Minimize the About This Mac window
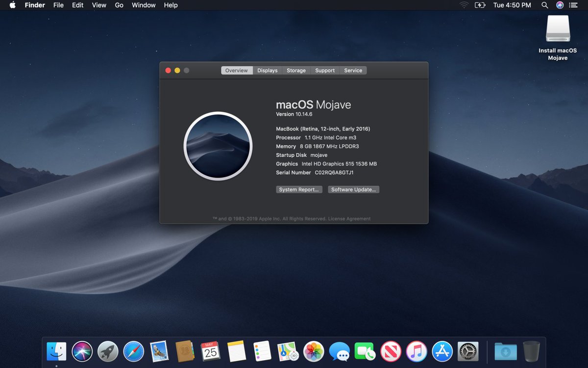 [177, 71]
